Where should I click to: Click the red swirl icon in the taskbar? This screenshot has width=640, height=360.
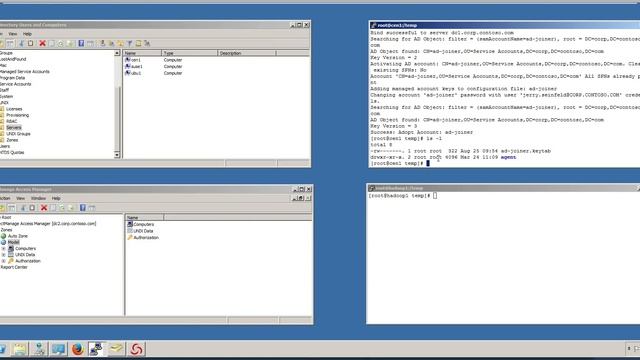coord(136,349)
